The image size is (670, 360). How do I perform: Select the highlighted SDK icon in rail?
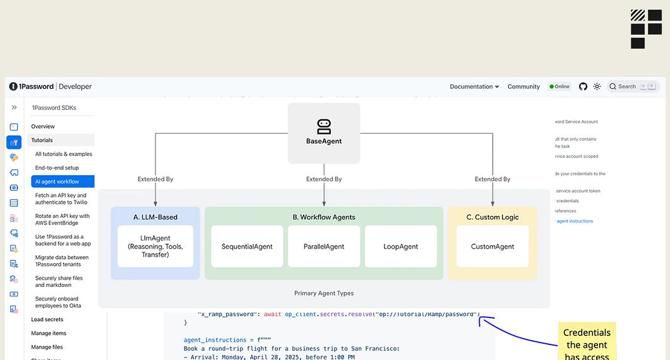[x=14, y=142]
